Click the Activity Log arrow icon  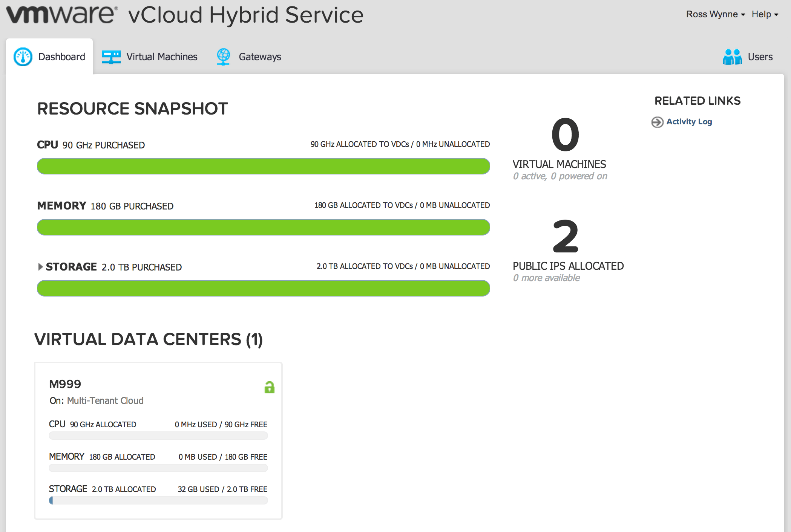pyautogui.click(x=657, y=122)
